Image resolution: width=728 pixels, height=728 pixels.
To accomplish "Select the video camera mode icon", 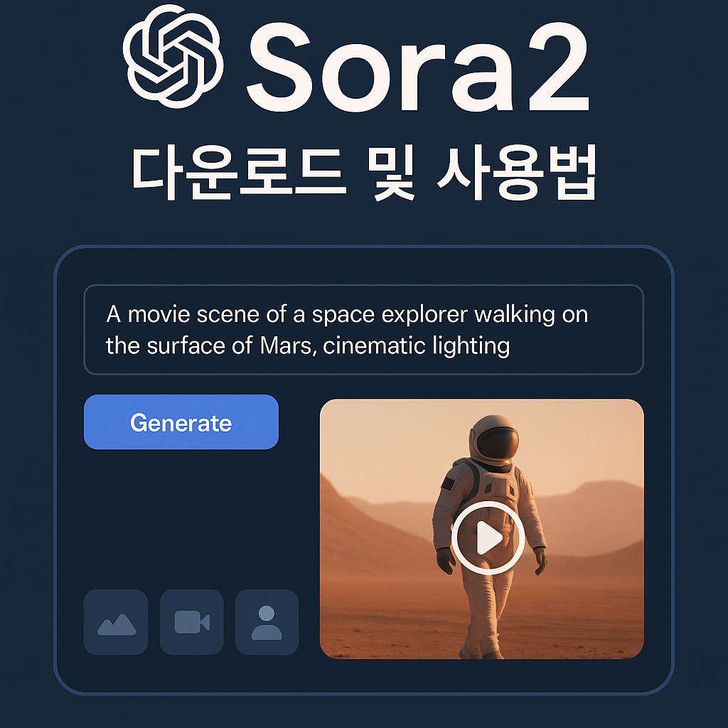I will point(192,622).
